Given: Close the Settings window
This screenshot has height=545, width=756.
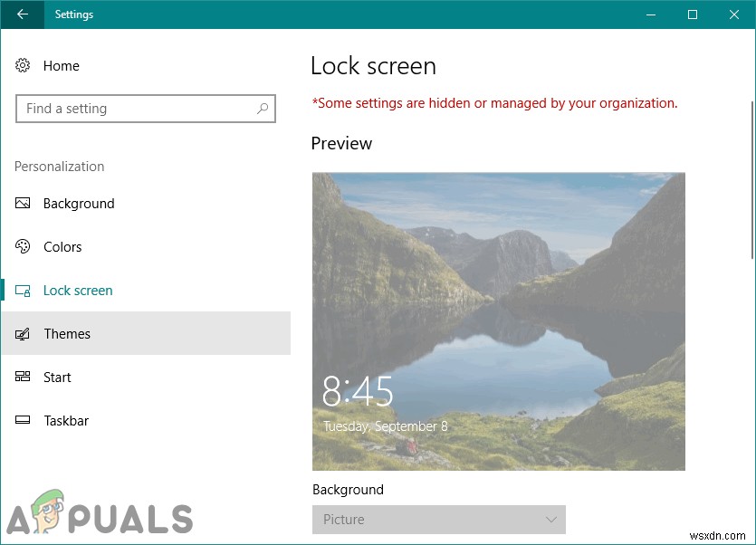Looking at the screenshot, I should point(734,14).
